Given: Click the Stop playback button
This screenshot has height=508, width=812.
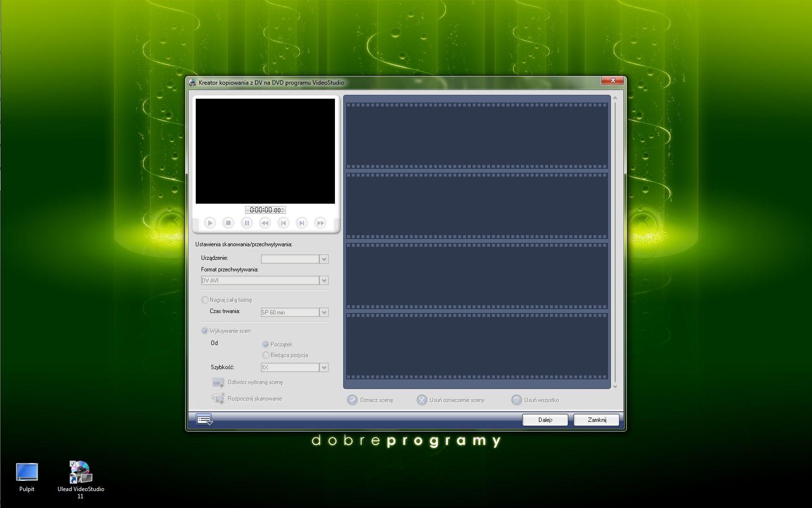Looking at the screenshot, I should [228, 223].
